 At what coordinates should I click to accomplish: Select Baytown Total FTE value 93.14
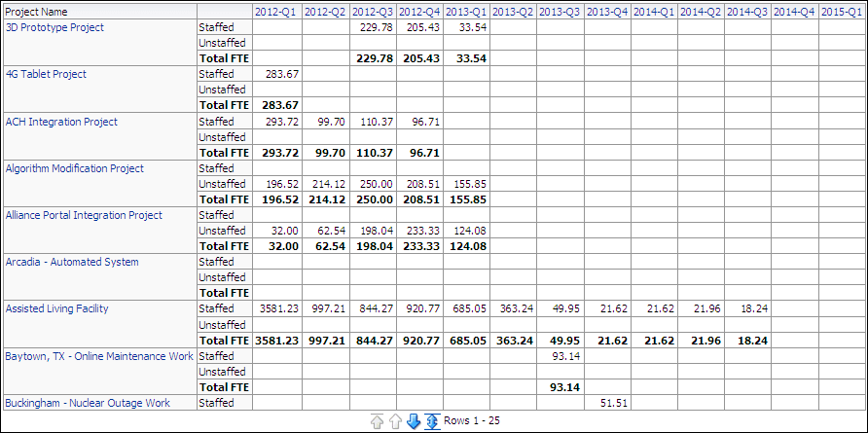[x=564, y=386]
